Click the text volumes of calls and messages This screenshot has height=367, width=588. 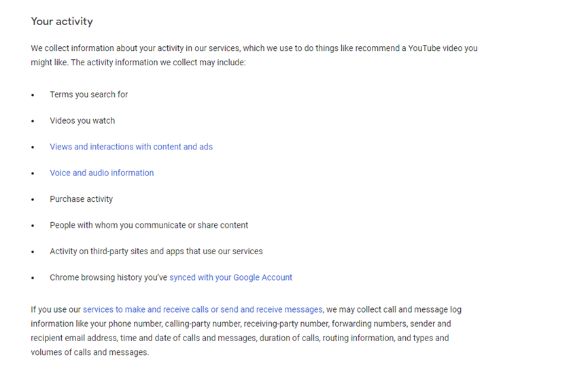point(90,352)
